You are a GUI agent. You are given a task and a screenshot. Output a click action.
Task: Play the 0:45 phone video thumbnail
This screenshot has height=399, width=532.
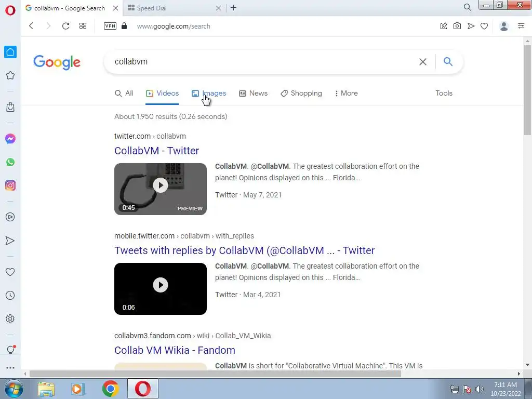pyautogui.click(x=161, y=189)
